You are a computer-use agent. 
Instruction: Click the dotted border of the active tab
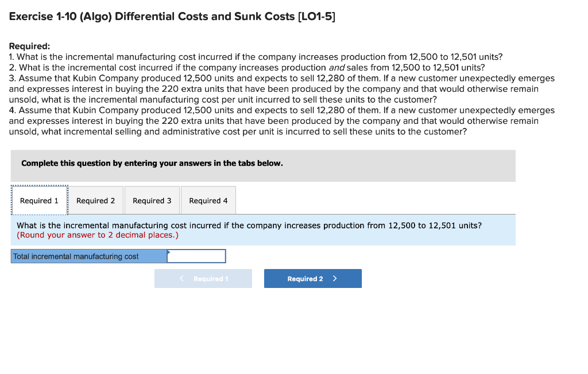pos(39,187)
